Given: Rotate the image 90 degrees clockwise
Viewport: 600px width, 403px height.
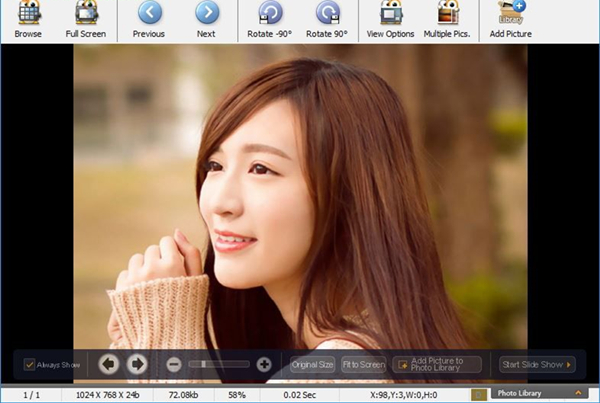Looking at the screenshot, I should click(x=327, y=14).
